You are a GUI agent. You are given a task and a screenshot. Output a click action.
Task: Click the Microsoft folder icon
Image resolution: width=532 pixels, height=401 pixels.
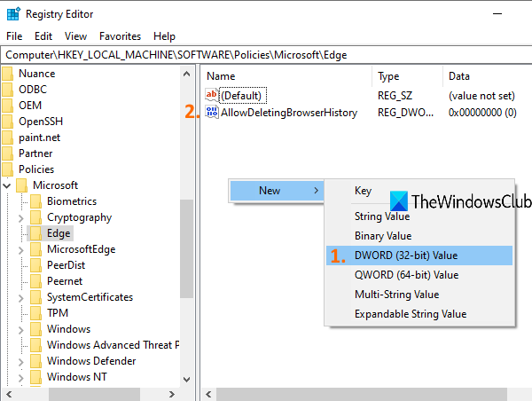[x=21, y=185]
